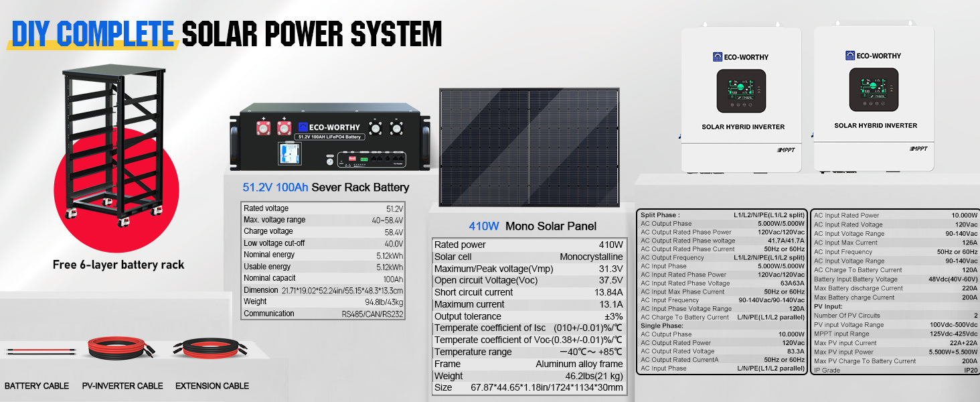Click the left inverter's LCD display screen
980x402 pixels.
tap(741, 91)
